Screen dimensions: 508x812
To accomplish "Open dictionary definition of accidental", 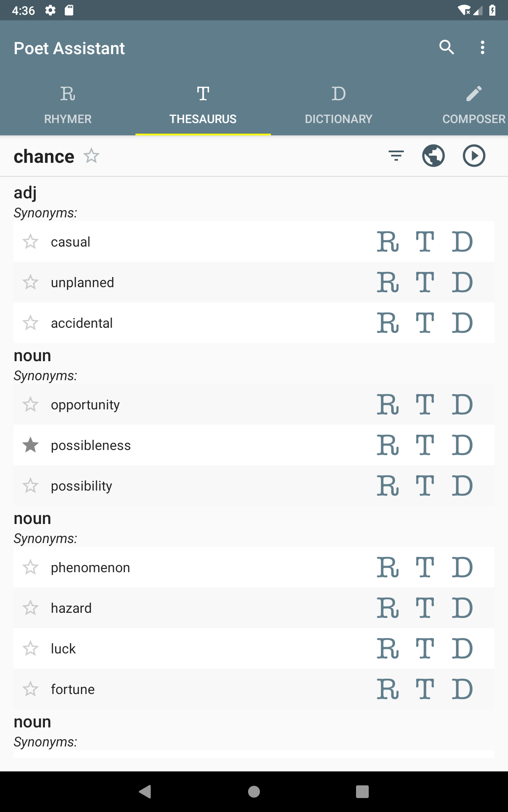I will click(x=462, y=323).
